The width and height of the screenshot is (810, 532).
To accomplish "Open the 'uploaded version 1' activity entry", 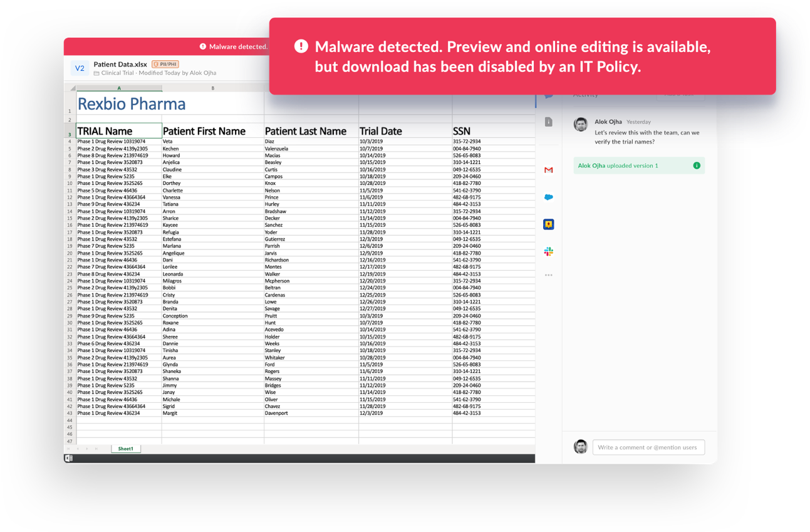I will pos(639,165).
